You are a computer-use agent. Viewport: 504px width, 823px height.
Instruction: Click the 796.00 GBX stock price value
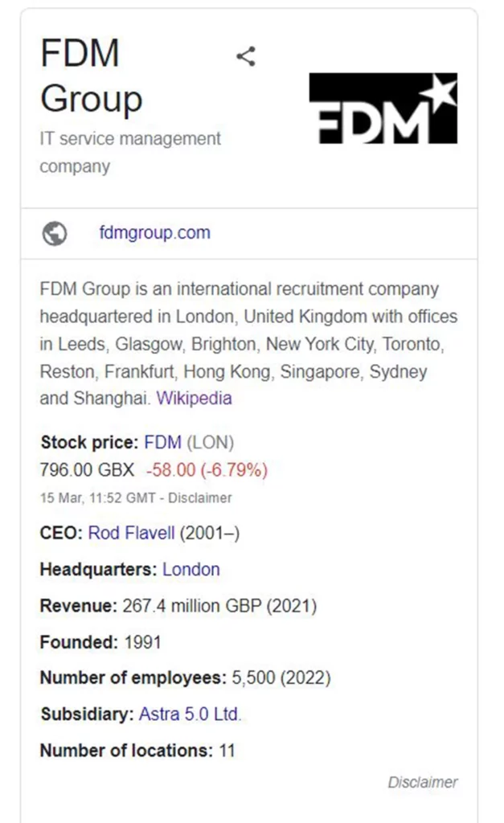pyautogui.click(x=87, y=469)
